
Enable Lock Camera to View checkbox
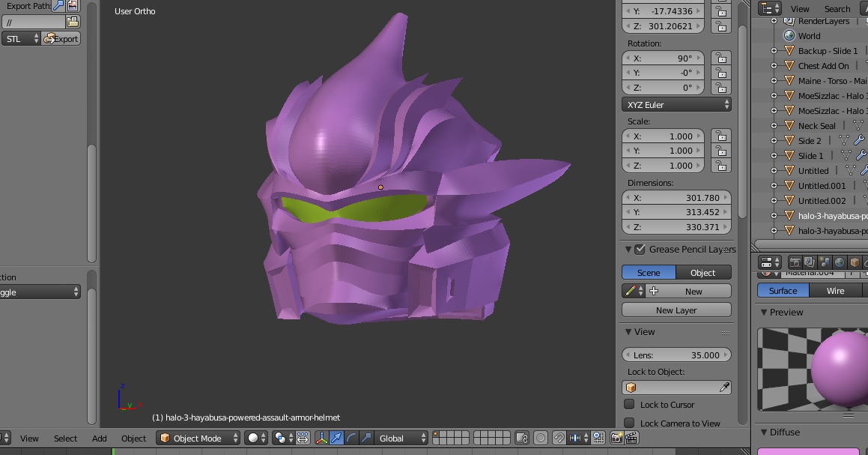629,424
